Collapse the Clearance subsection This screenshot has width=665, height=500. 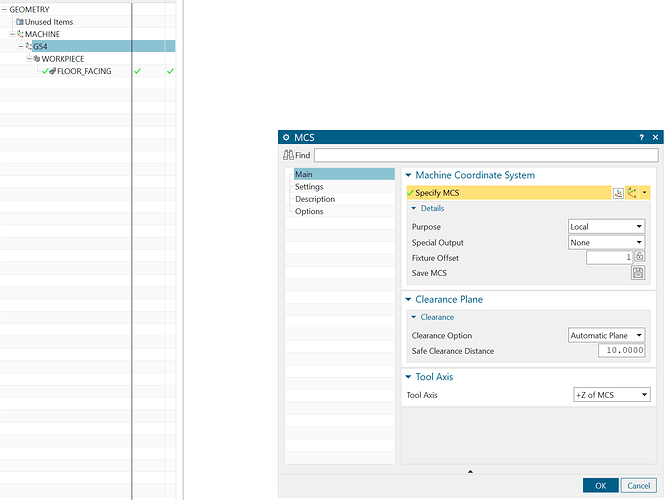click(x=414, y=317)
